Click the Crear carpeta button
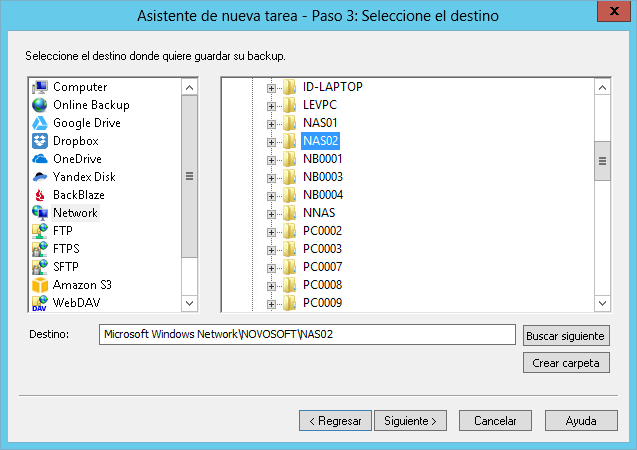This screenshot has width=637, height=450. pyautogui.click(x=566, y=363)
